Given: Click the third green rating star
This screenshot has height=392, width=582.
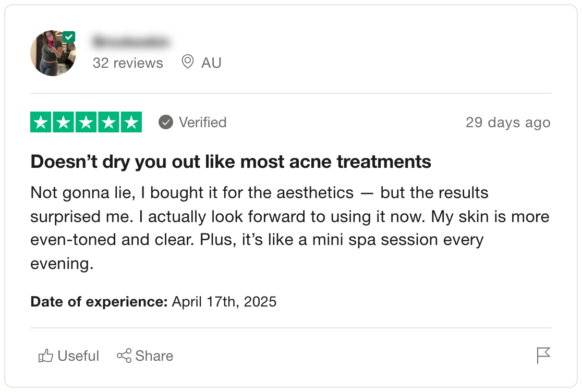Looking at the screenshot, I should click(x=86, y=122).
